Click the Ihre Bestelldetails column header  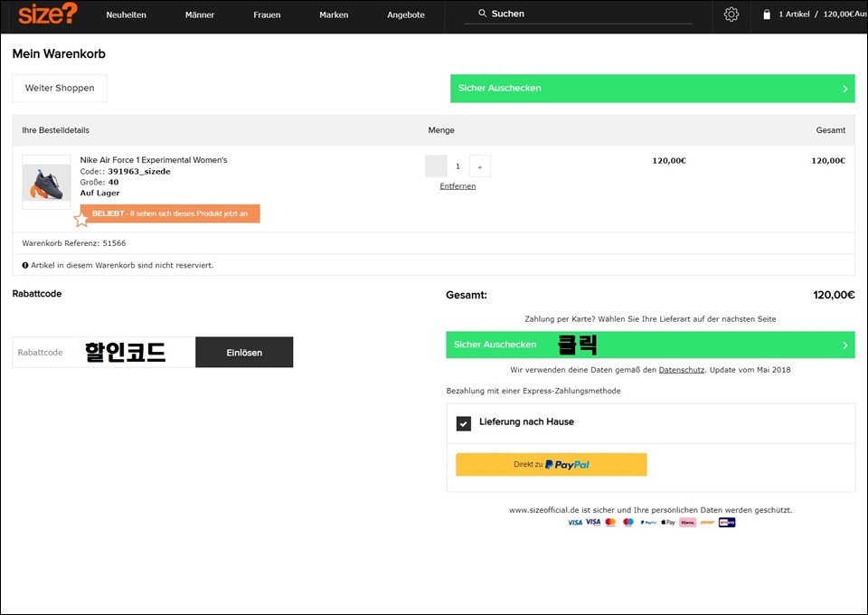point(55,130)
